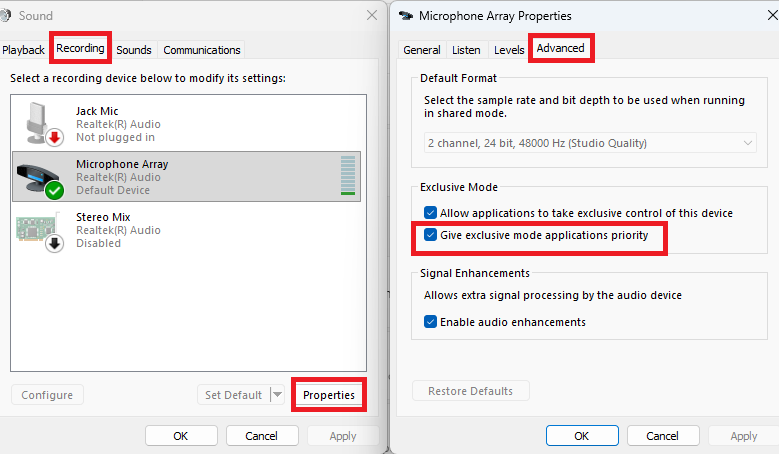This screenshot has height=454, width=782.
Task: Click Cancel in the Sound dialog
Action: point(262,436)
